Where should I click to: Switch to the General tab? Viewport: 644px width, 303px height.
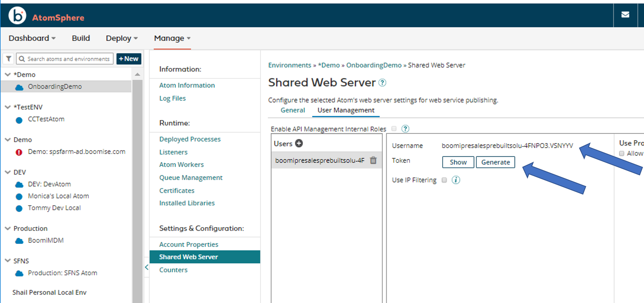293,110
